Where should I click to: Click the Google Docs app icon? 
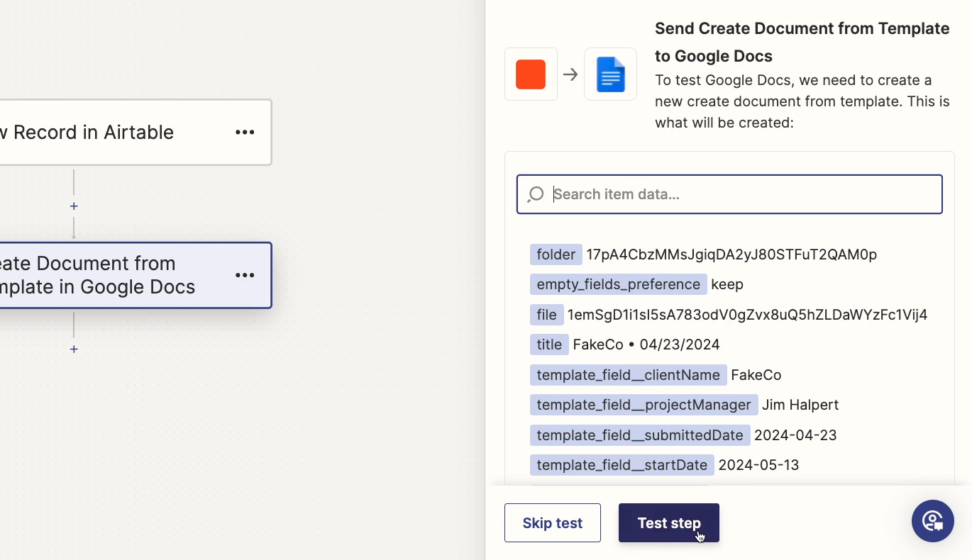[610, 74]
